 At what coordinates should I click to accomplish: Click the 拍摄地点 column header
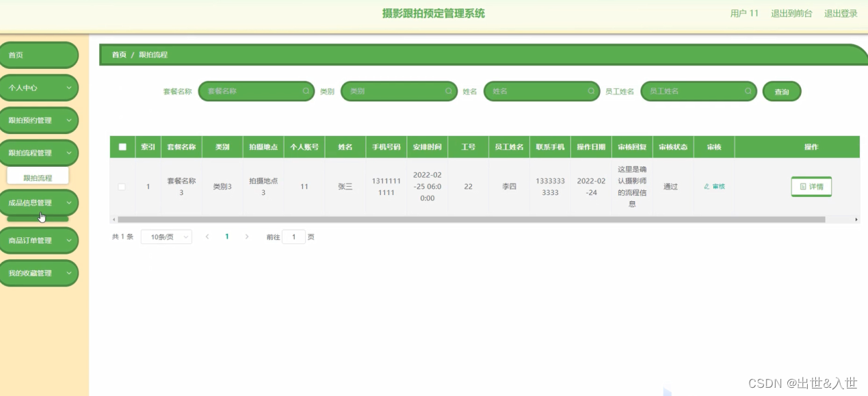263,147
